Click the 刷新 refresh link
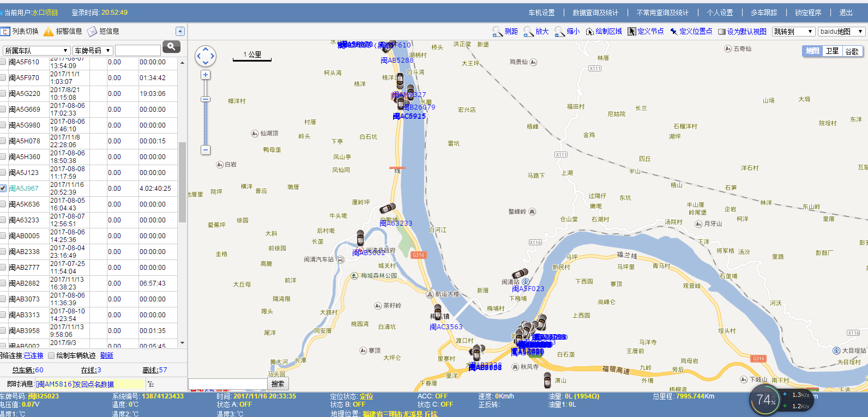Viewport: 868px width, 417px height. click(107, 355)
